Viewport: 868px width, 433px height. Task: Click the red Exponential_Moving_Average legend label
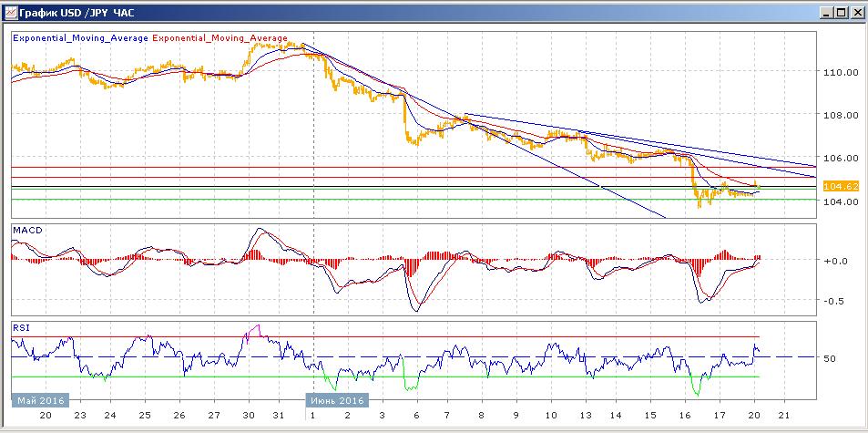220,38
